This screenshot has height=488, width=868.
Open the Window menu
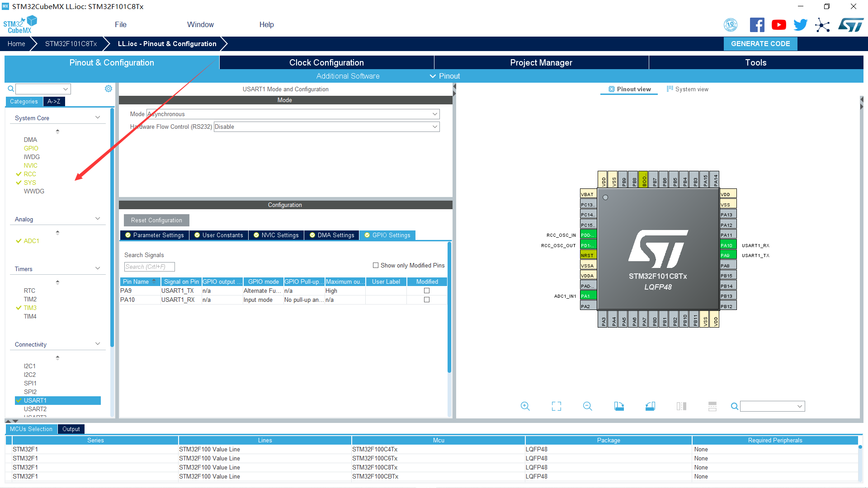[200, 24]
